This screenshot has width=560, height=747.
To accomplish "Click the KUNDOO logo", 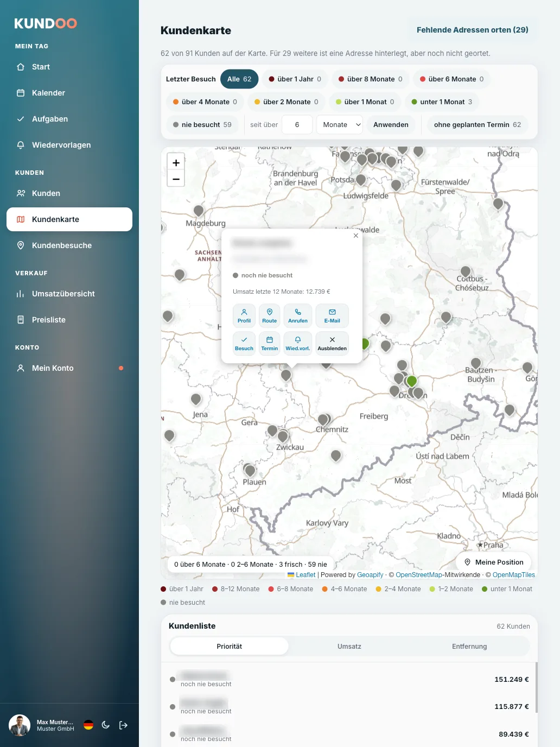I will (46, 23).
